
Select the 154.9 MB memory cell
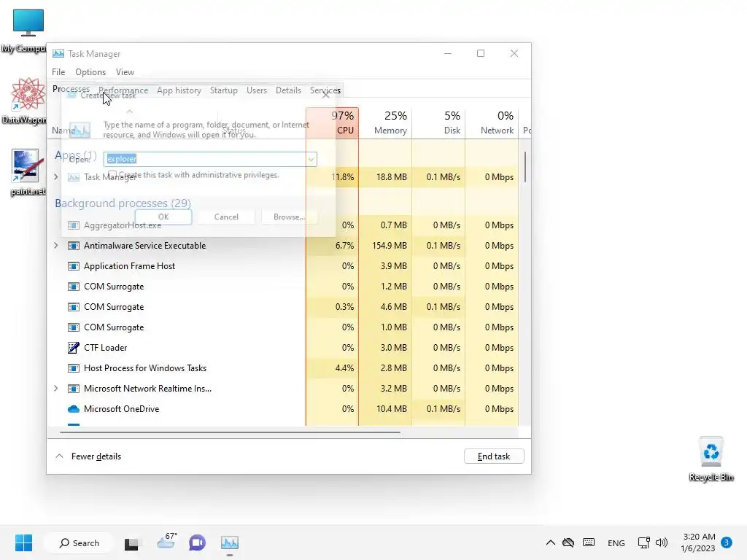click(x=385, y=246)
